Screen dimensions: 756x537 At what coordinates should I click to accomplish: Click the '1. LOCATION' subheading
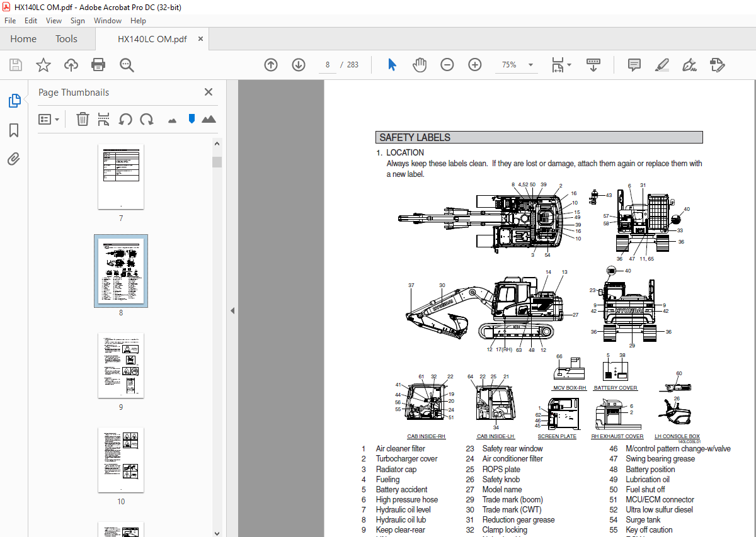click(400, 152)
